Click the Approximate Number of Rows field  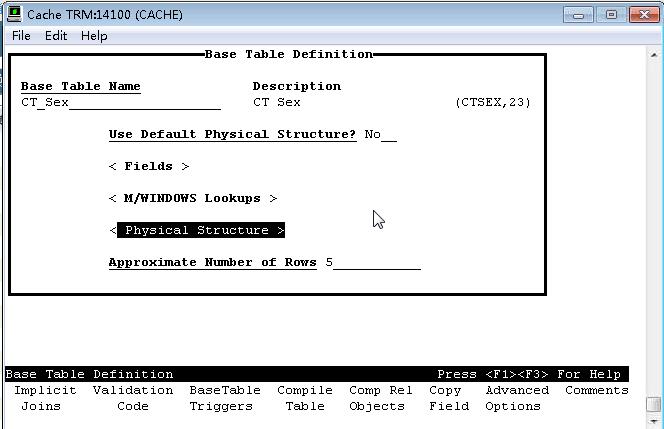pos(373,263)
